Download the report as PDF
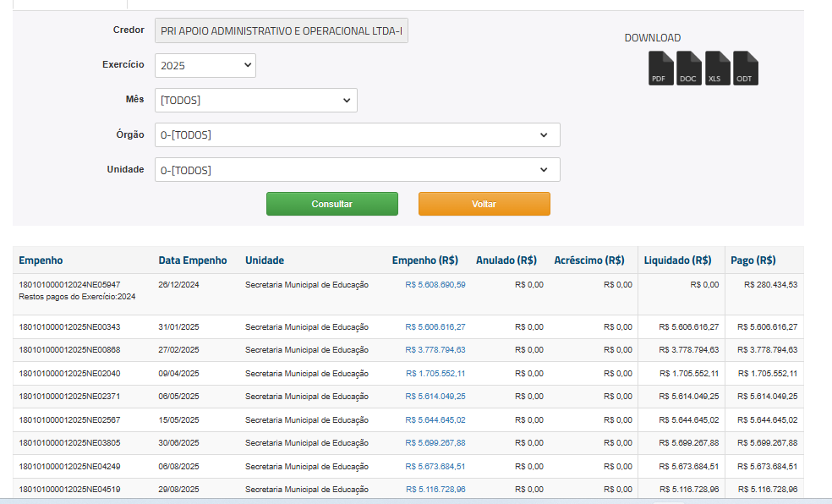Image resolution: width=832 pixels, height=504 pixels. pos(660,68)
